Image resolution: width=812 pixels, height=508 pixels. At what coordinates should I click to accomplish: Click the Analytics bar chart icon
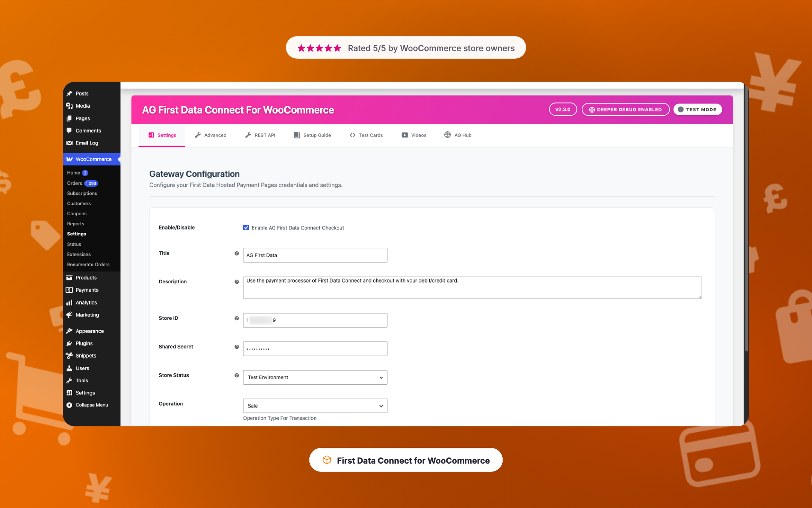[69, 303]
